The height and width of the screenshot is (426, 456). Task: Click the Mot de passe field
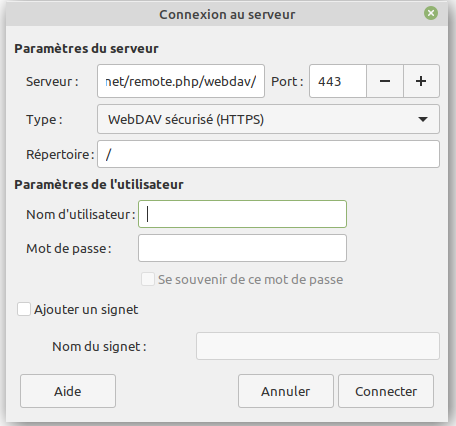point(242,248)
